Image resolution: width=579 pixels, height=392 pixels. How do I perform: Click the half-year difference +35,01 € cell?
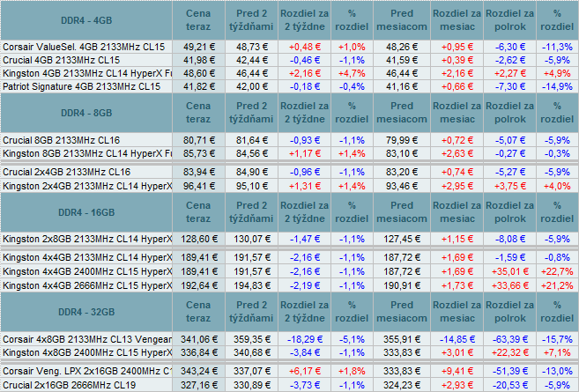tap(510, 271)
